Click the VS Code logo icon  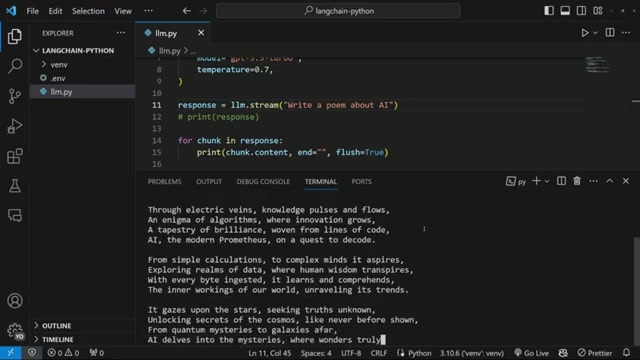(11, 11)
